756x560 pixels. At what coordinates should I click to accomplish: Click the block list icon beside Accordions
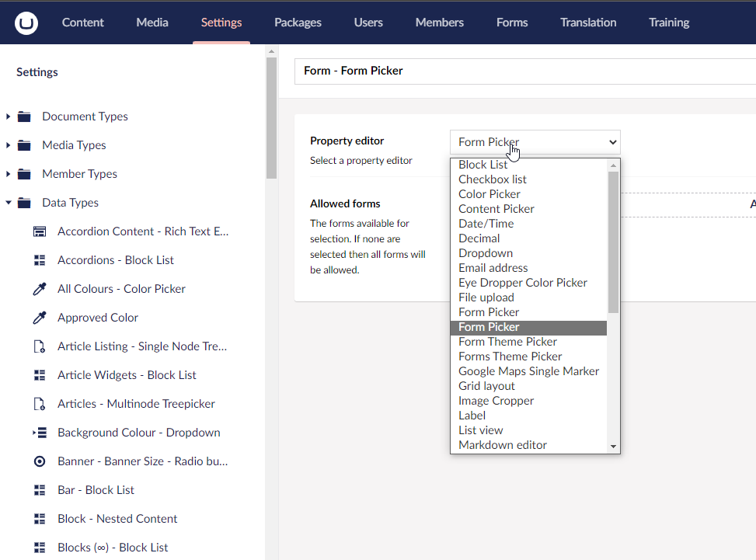pyautogui.click(x=40, y=259)
